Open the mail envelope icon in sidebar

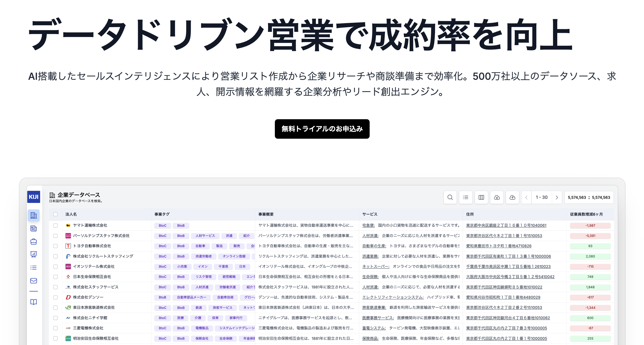34,281
